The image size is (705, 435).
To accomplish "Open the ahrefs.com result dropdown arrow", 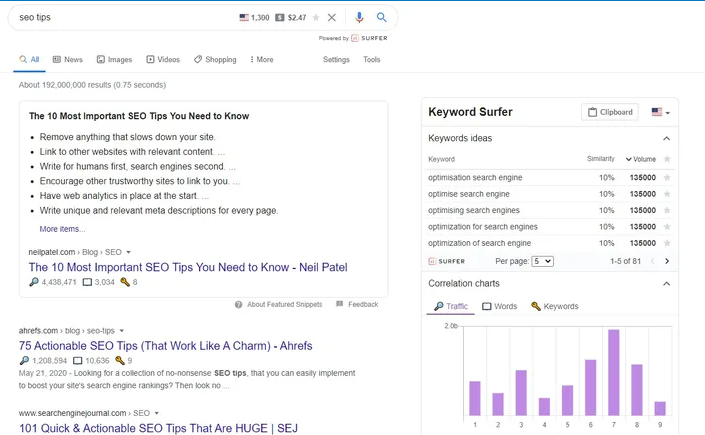I will (122, 331).
